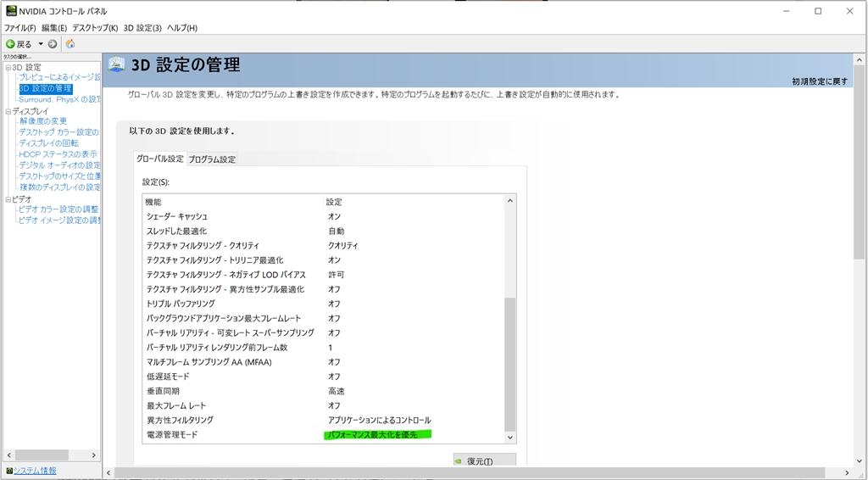Click settings list scroll up arrow
The width and height of the screenshot is (868, 480).
(509, 200)
